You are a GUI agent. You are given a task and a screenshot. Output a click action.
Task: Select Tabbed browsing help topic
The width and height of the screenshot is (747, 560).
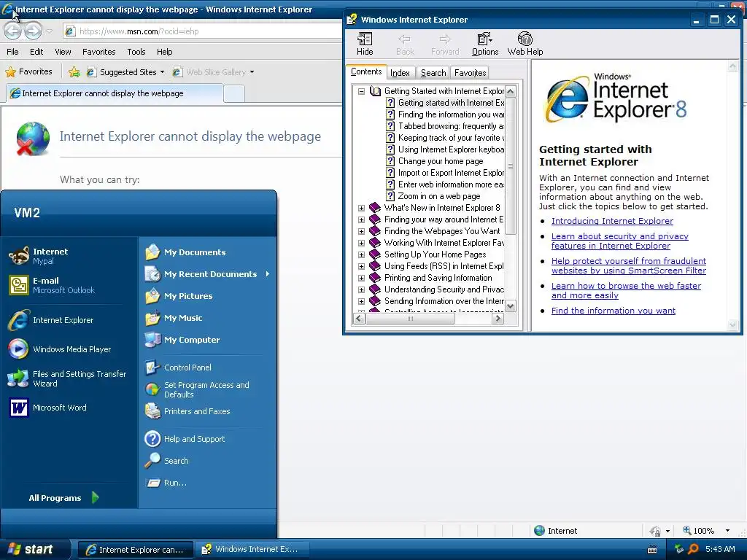[x=451, y=126]
